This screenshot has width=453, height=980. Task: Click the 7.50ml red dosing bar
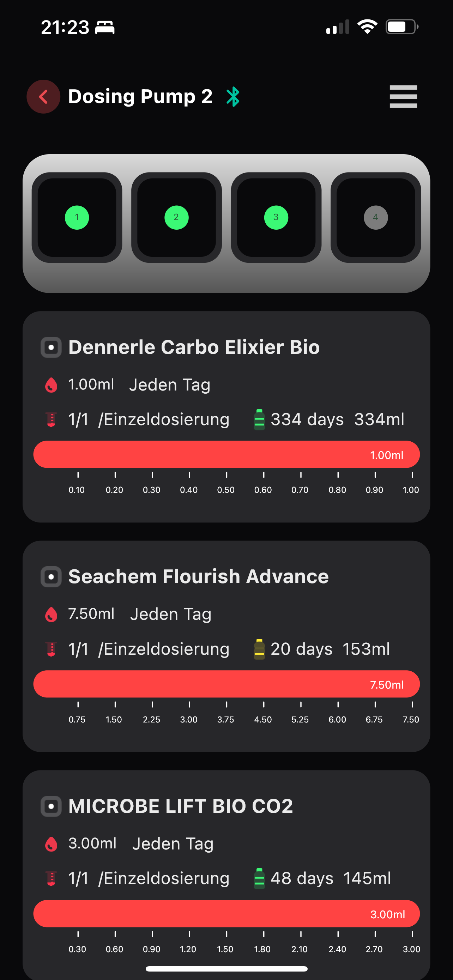[x=226, y=684]
